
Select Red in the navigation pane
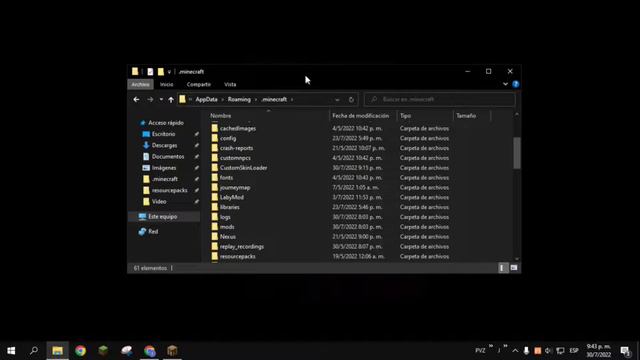tap(153, 231)
